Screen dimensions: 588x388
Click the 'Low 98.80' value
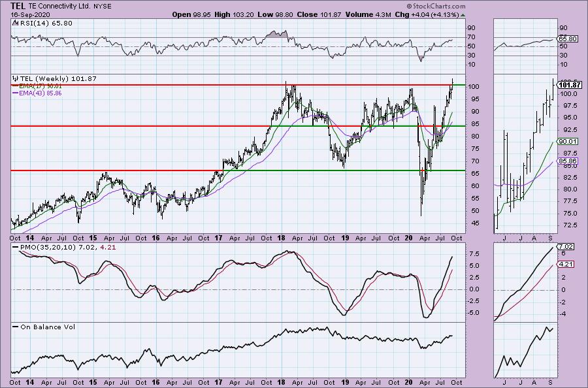(275, 14)
